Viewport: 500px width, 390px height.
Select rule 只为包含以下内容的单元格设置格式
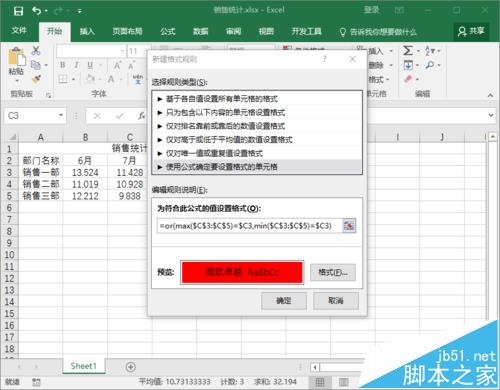point(257,112)
